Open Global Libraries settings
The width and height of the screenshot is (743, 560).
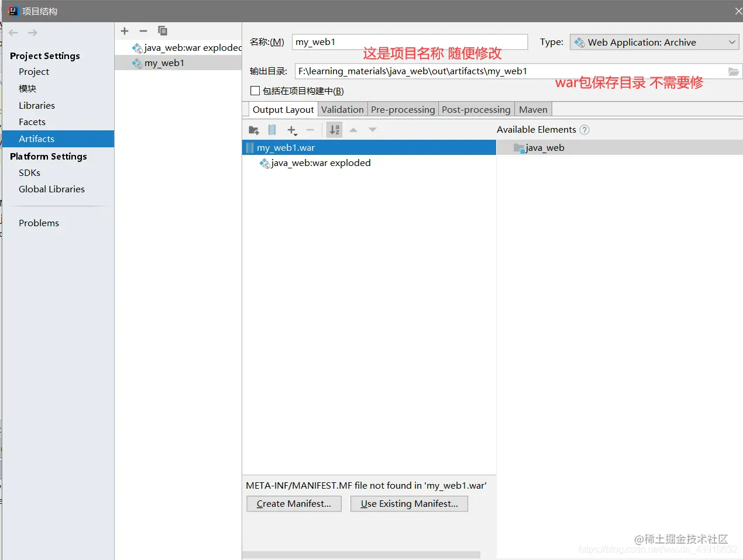coord(51,189)
